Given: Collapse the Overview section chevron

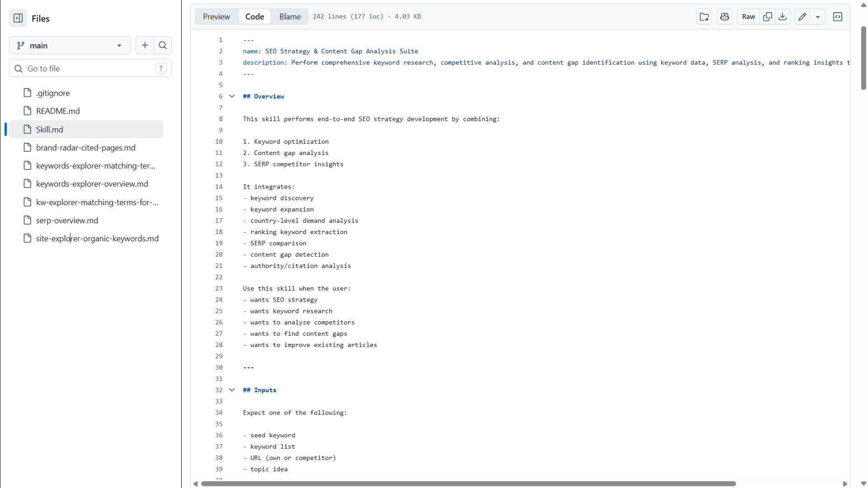Looking at the screenshot, I should tap(232, 96).
